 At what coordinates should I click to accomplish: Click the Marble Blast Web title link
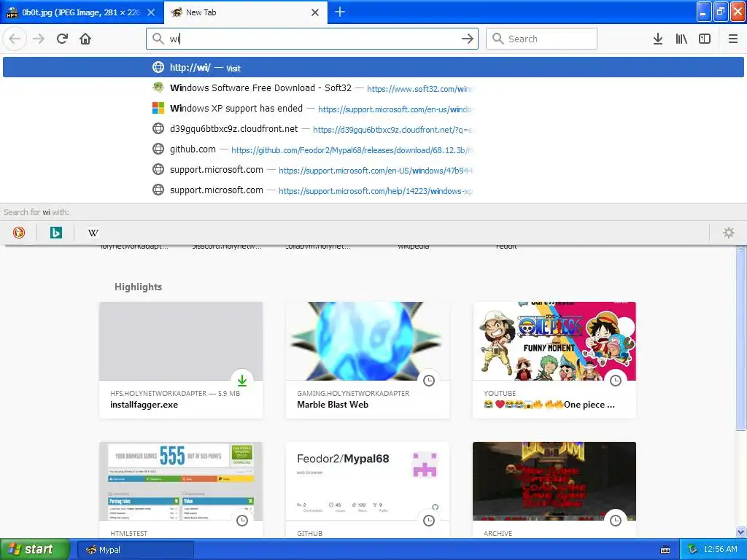click(333, 405)
